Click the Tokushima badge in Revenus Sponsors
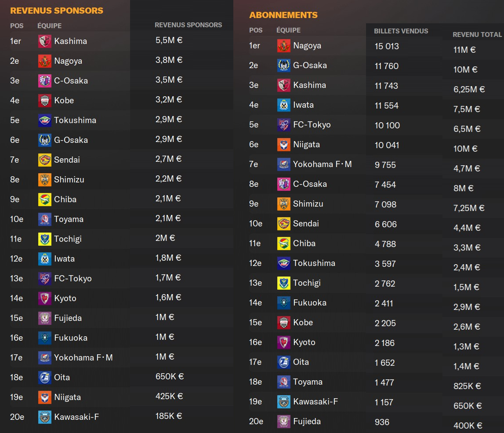504x433 pixels. (x=45, y=120)
